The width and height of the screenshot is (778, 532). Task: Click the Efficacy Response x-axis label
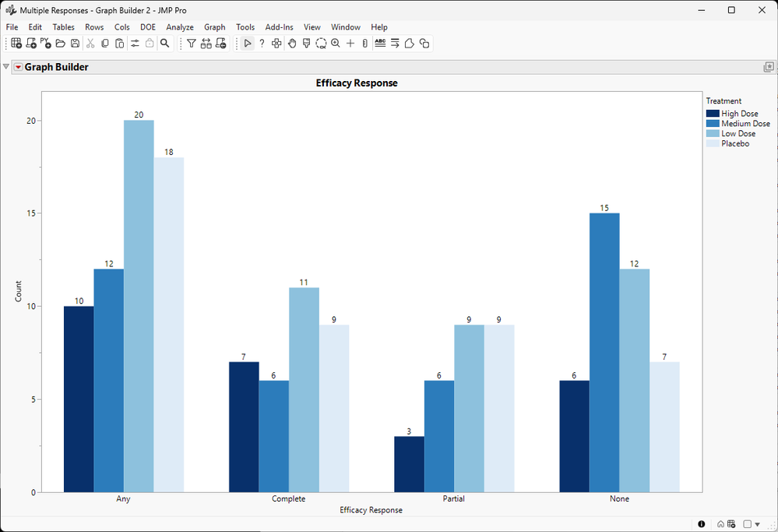click(371, 509)
